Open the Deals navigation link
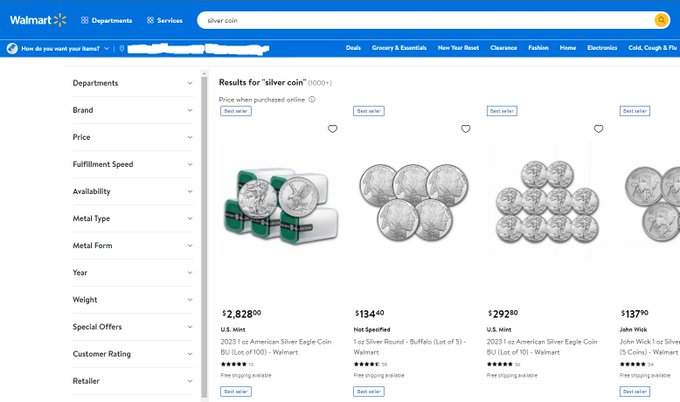The width and height of the screenshot is (680, 402). [353, 48]
